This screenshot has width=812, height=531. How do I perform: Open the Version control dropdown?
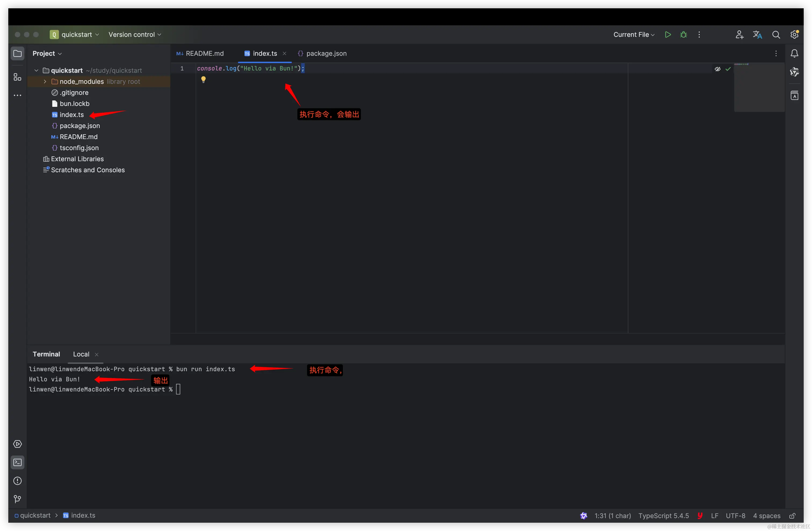pyautogui.click(x=135, y=34)
